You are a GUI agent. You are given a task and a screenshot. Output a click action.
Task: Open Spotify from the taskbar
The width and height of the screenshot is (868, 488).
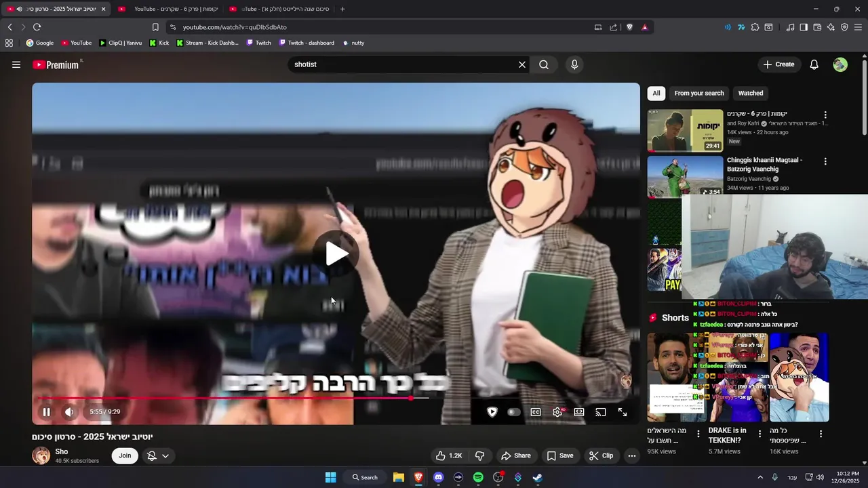478,477
